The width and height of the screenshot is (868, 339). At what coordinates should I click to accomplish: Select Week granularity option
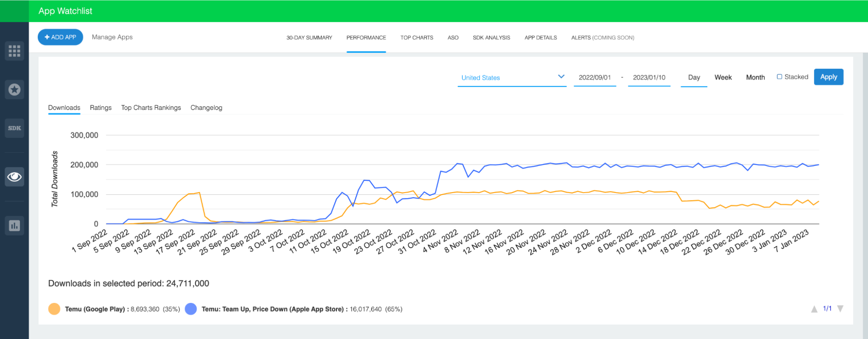pyautogui.click(x=723, y=77)
